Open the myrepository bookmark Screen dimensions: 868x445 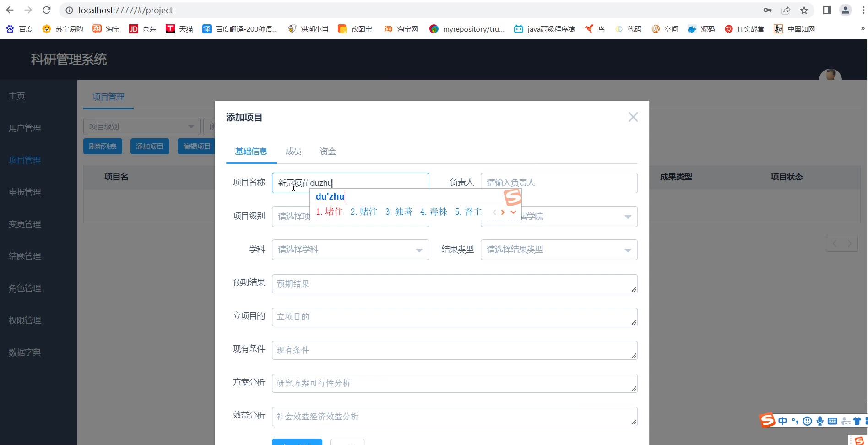[x=467, y=29]
